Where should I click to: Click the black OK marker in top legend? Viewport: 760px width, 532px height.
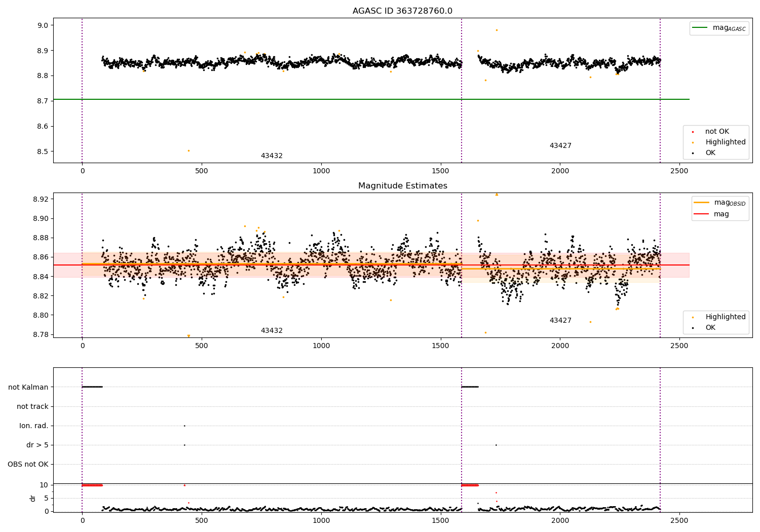[693, 153]
